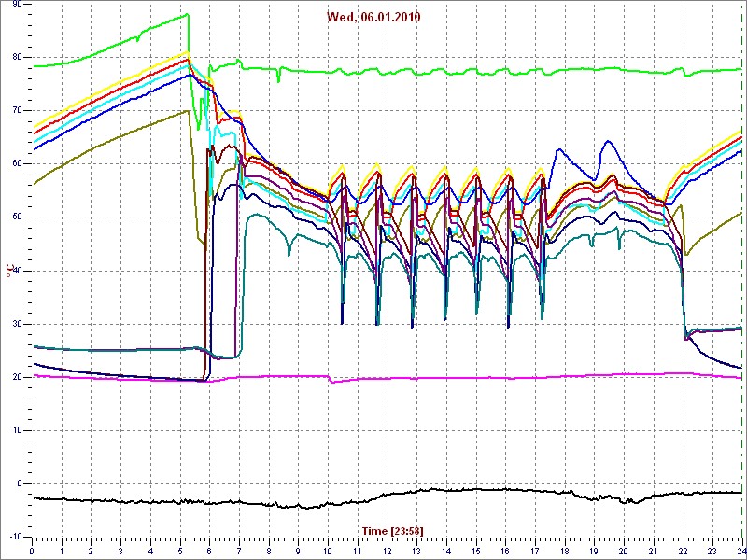Choose hour 21 on the time axis
Image resolution: width=747 pixels, height=560 pixels.
tap(653, 550)
